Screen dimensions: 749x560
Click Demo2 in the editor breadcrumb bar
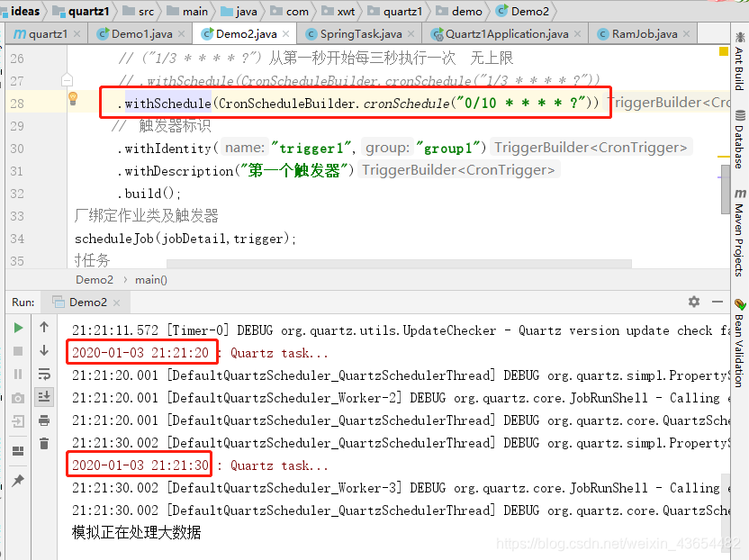click(x=95, y=279)
